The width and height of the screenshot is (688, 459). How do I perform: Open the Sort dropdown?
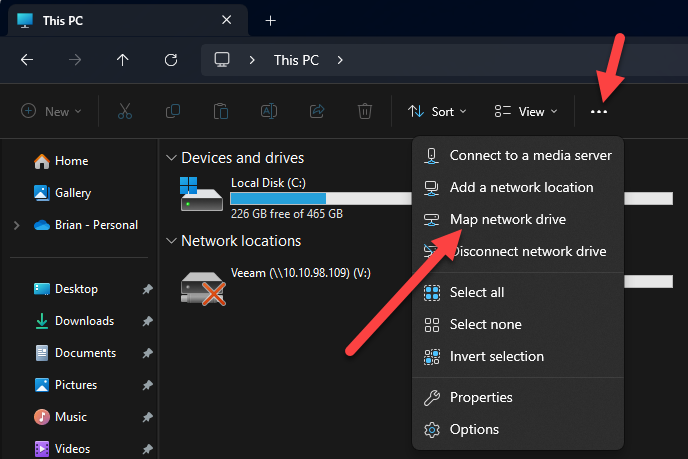438,112
